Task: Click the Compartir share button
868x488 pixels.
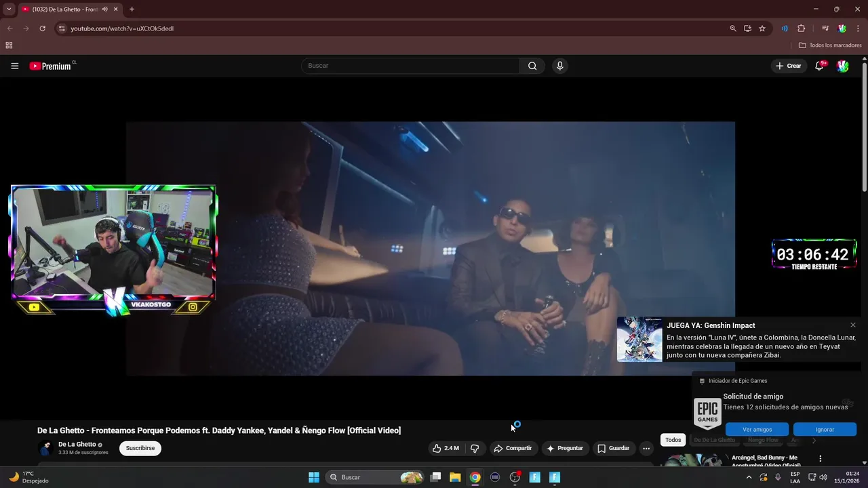Action: tap(513, 448)
